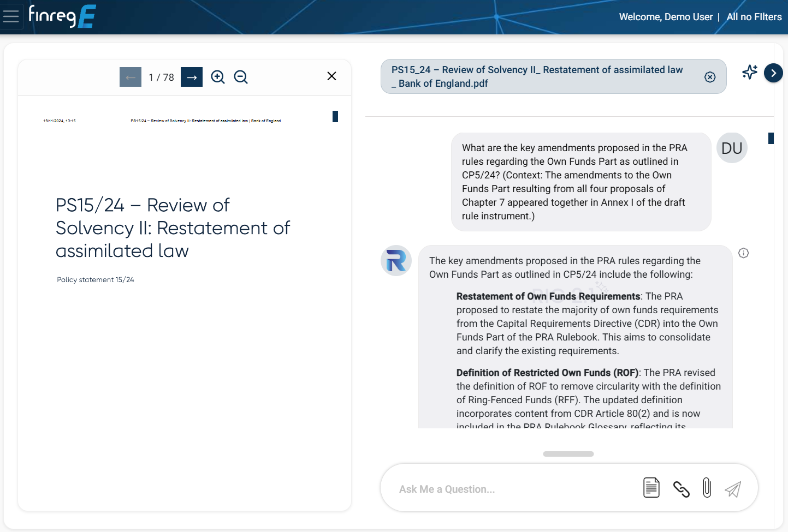Go to next PDF page
This screenshot has height=532, width=788.
[x=192, y=77]
